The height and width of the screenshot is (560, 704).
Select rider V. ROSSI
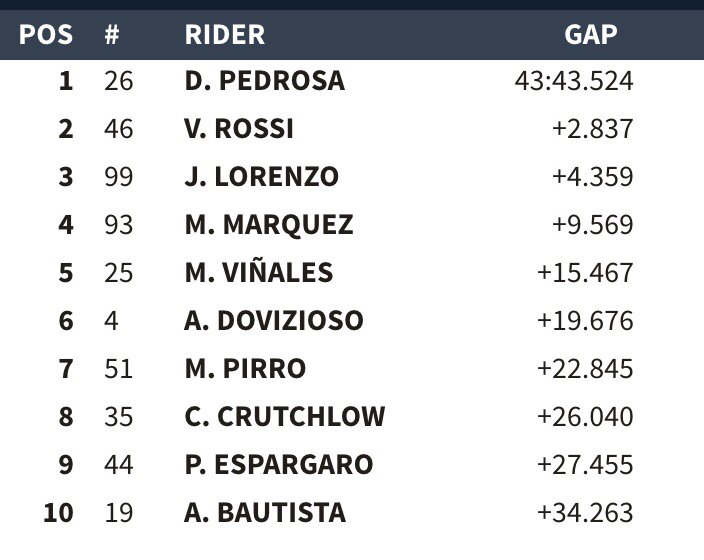pos(239,129)
